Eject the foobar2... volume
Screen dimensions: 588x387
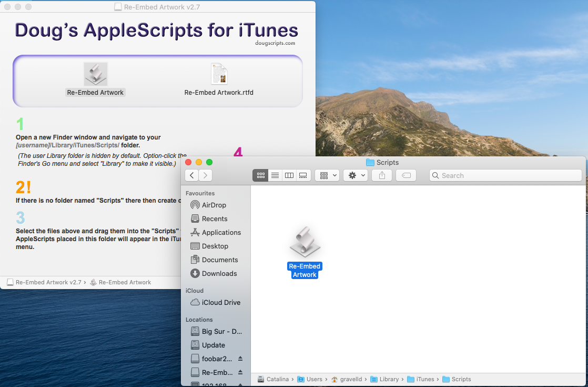(240, 359)
